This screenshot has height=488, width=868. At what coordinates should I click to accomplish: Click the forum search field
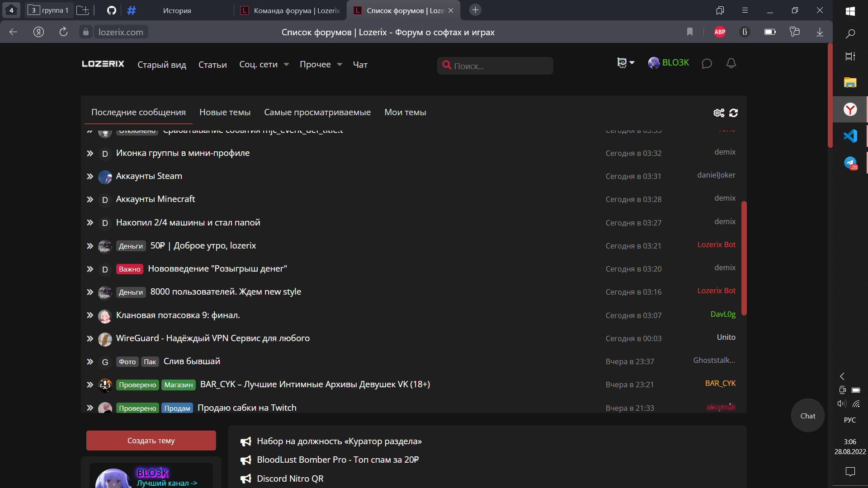pos(495,66)
